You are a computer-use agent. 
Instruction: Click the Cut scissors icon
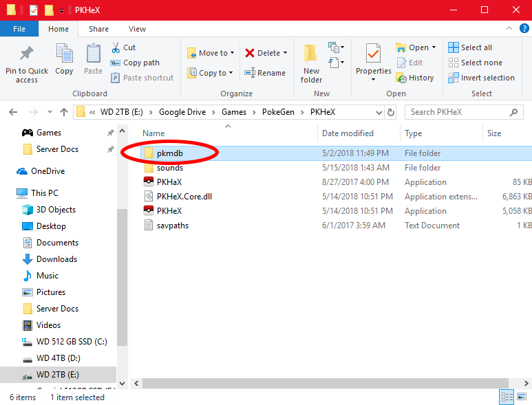tap(116, 47)
